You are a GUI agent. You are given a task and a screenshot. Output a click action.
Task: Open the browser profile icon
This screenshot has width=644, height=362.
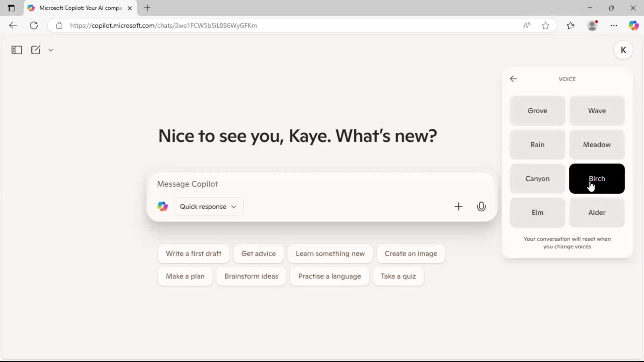(593, 25)
